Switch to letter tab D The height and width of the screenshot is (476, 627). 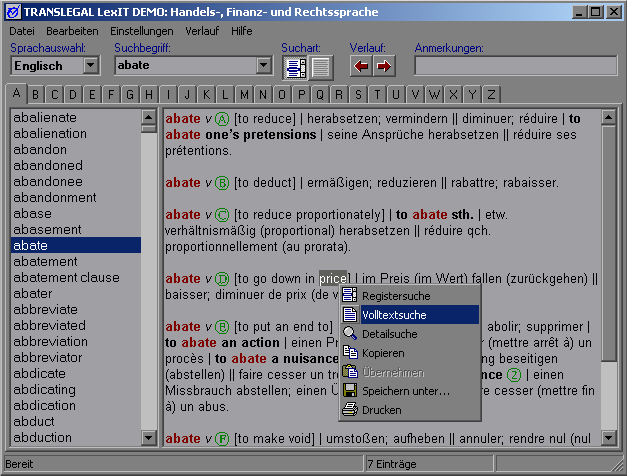pos(73,95)
